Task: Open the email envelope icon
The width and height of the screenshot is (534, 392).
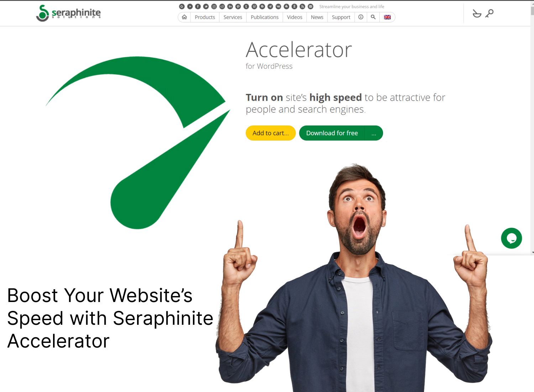Action: pos(310,6)
